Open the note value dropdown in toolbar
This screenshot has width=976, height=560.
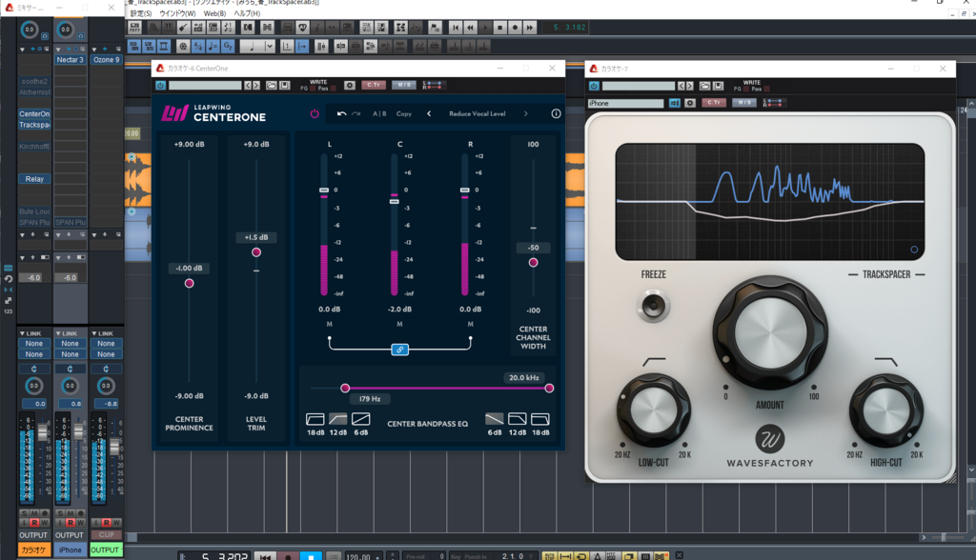(270, 46)
